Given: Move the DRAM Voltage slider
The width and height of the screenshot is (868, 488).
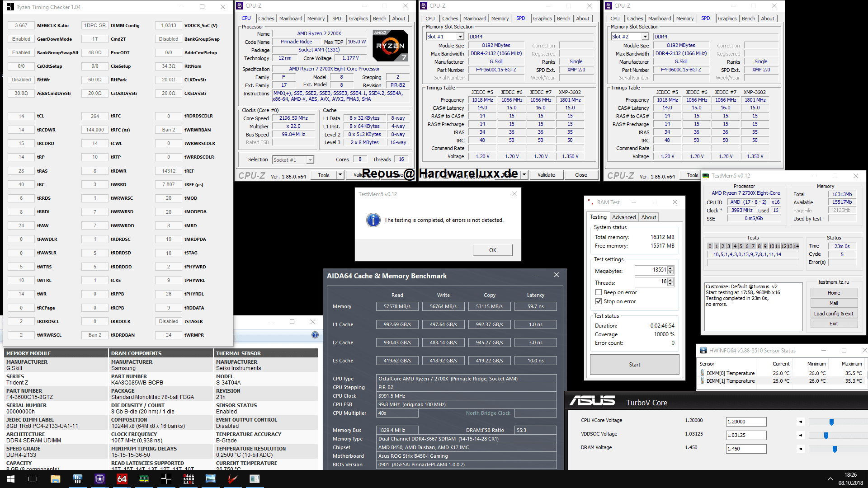Looking at the screenshot, I should pos(835,449).
